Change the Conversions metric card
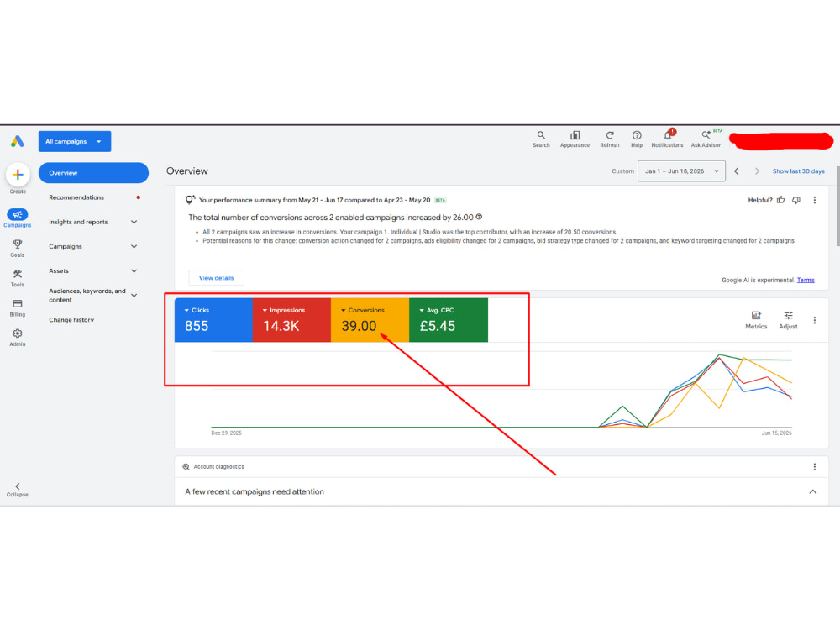 coord(370,320)
